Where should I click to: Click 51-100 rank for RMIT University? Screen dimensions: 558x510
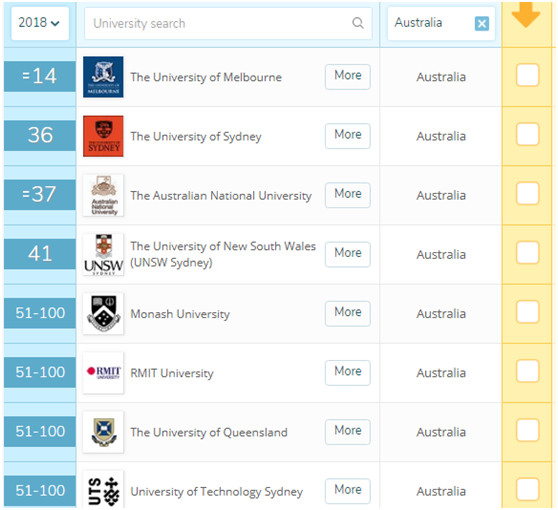pyautogui.click(x=40, y=372)
